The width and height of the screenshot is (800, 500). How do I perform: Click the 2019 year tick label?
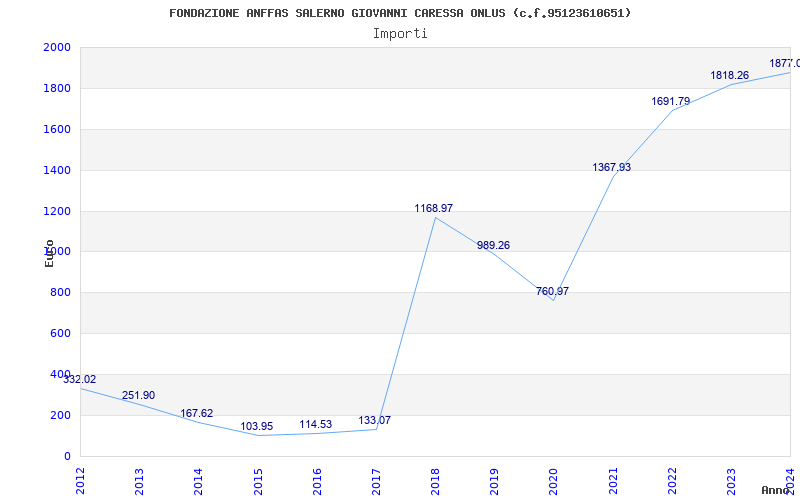click(494, 482)
